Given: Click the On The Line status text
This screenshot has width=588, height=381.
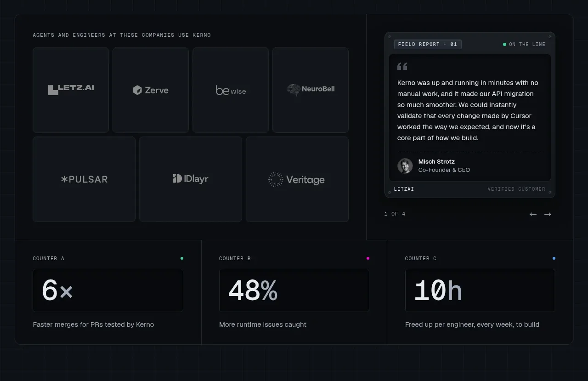Looking at the screenshot, I should point(527,45).
